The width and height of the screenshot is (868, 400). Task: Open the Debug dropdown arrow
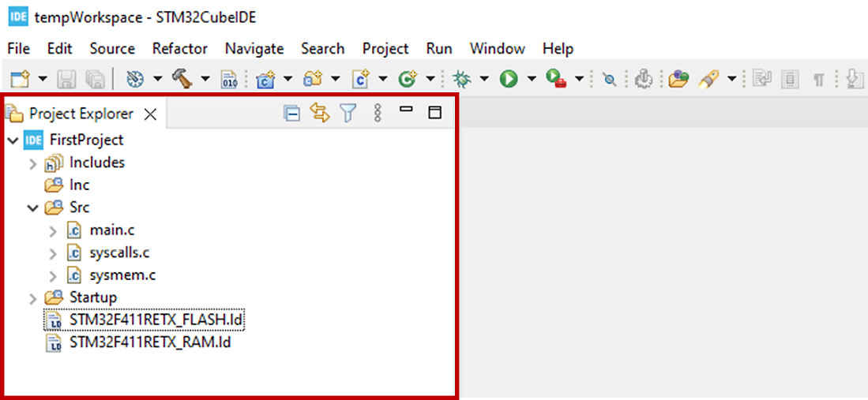(484, 79)
